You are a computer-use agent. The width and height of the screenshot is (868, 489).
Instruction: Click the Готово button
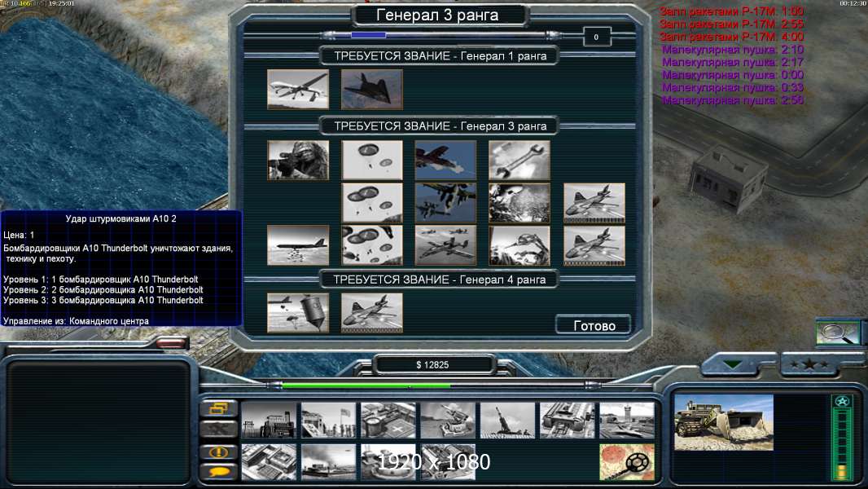pyautogui.click(x=594, y=325)
